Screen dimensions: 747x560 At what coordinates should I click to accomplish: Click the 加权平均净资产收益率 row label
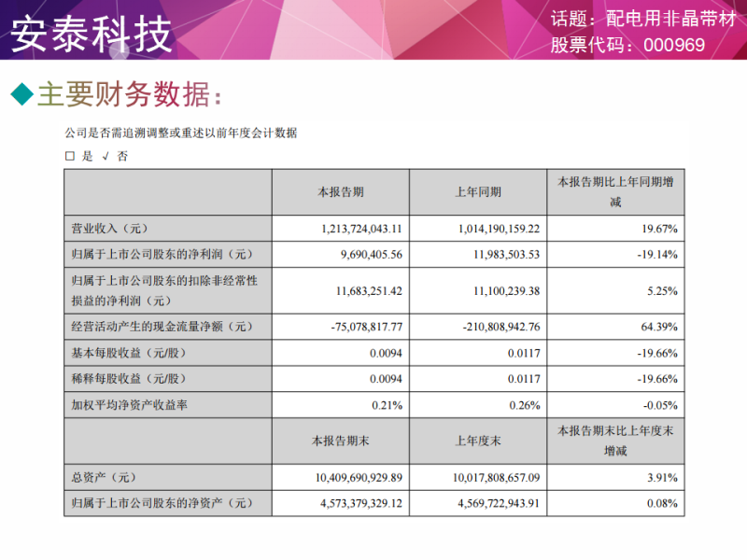click(130, 405)
